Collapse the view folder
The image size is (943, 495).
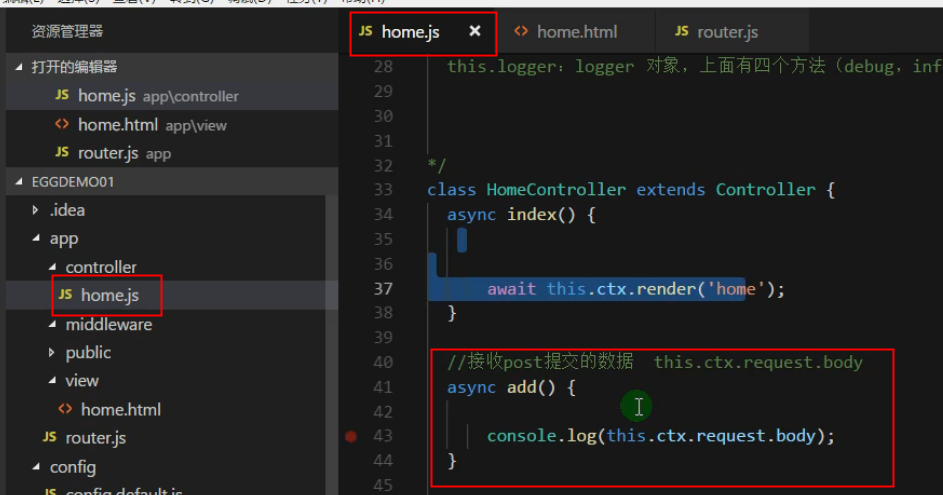tap(52, 380)
